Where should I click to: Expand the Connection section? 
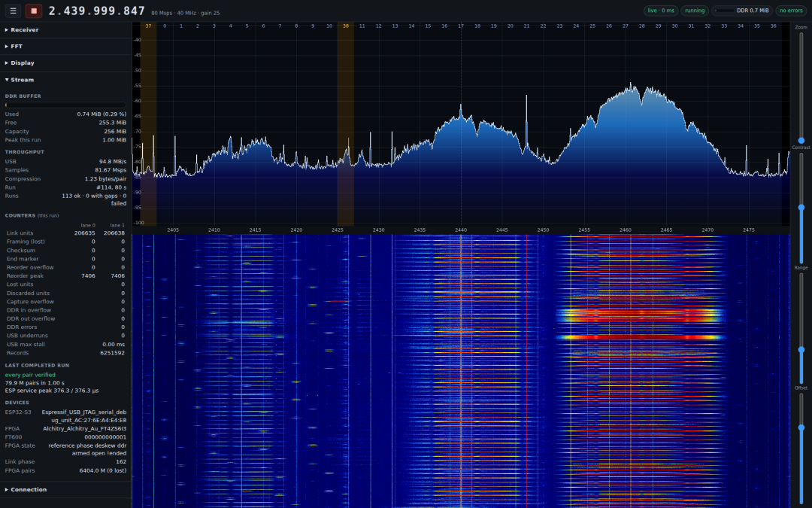coord(65,490)
